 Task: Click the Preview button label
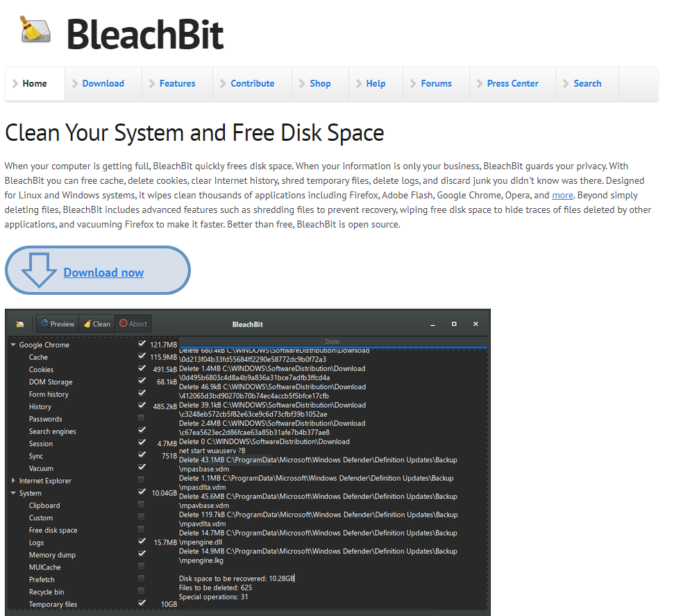pos(62,324)
